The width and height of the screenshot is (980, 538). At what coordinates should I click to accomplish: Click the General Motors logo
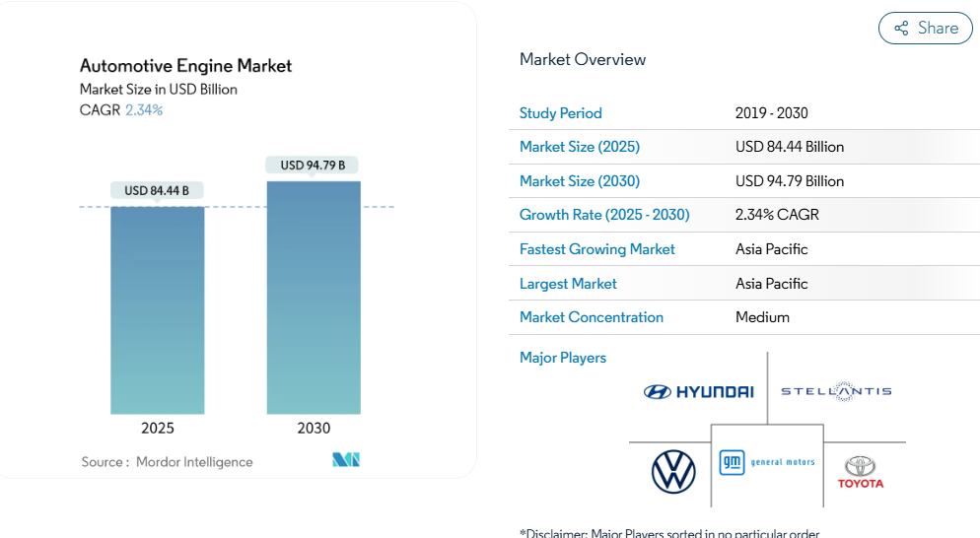pos(767,462)
